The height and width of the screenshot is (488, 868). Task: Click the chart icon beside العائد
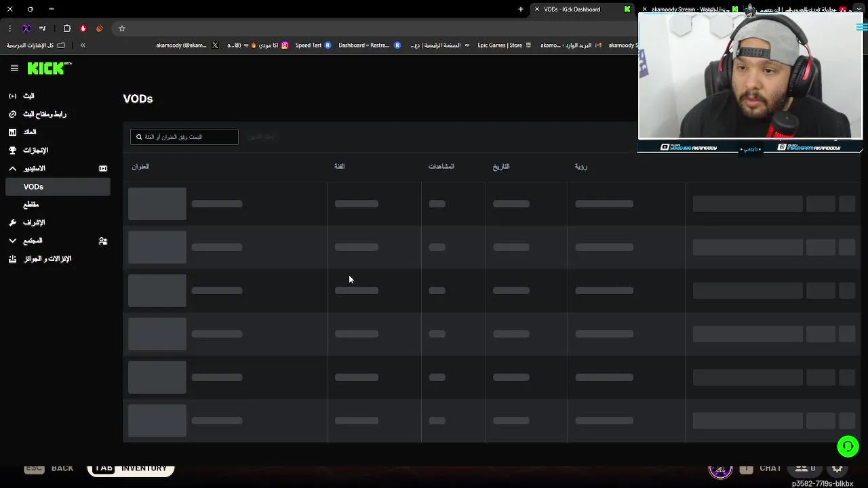(x=12, y=132)
